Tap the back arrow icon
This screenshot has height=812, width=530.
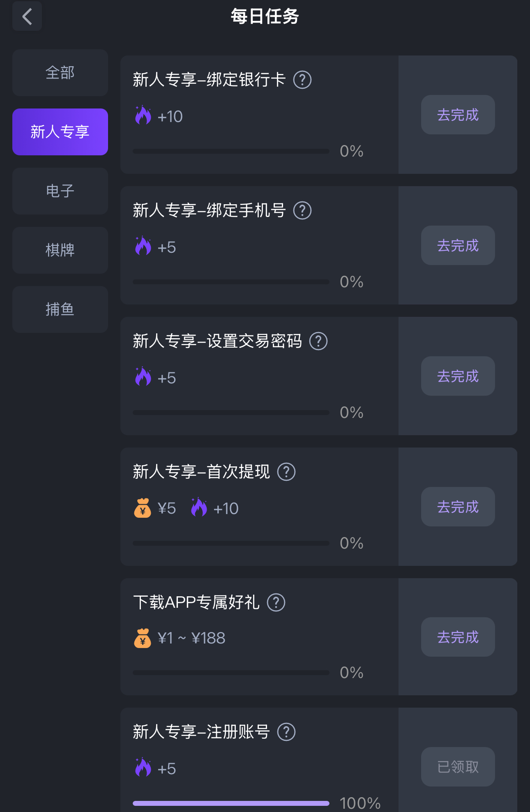(27, 16)
